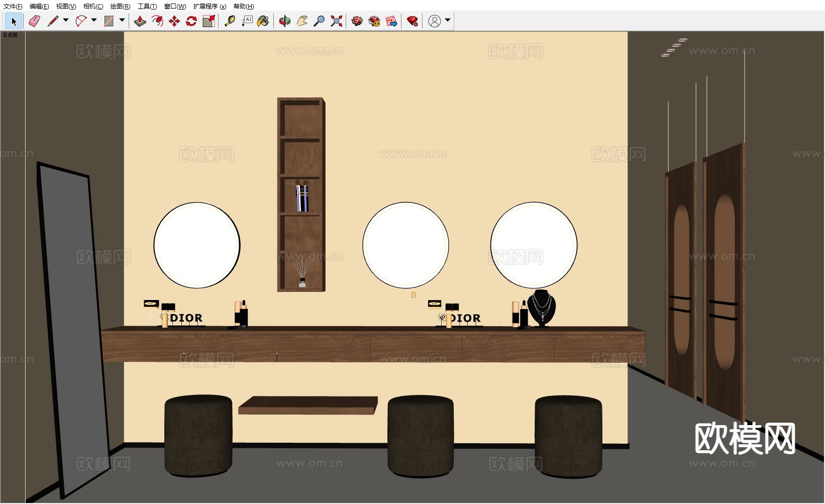
Task: Open the Extension Warehouse icon
Action: click(x=374, y=21)
